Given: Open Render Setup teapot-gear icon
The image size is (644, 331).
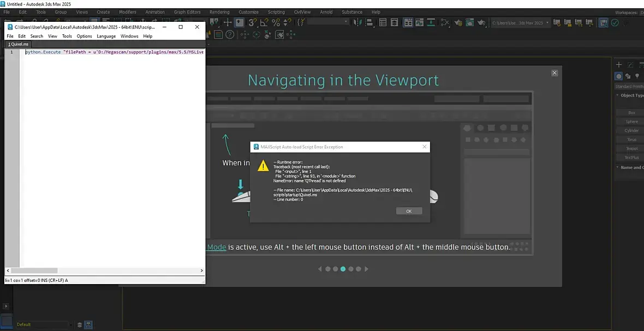Looking at the screenshot, I should tap(458, 22).
